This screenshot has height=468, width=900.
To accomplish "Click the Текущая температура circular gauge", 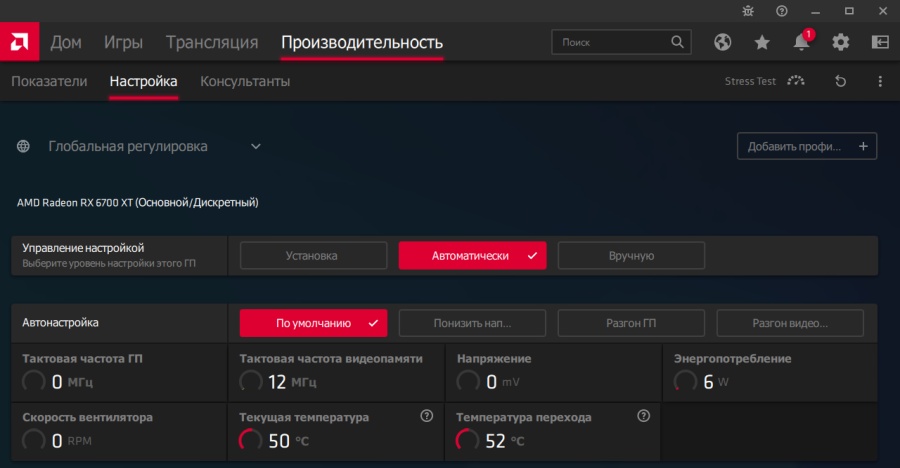I will pos(250,440).
